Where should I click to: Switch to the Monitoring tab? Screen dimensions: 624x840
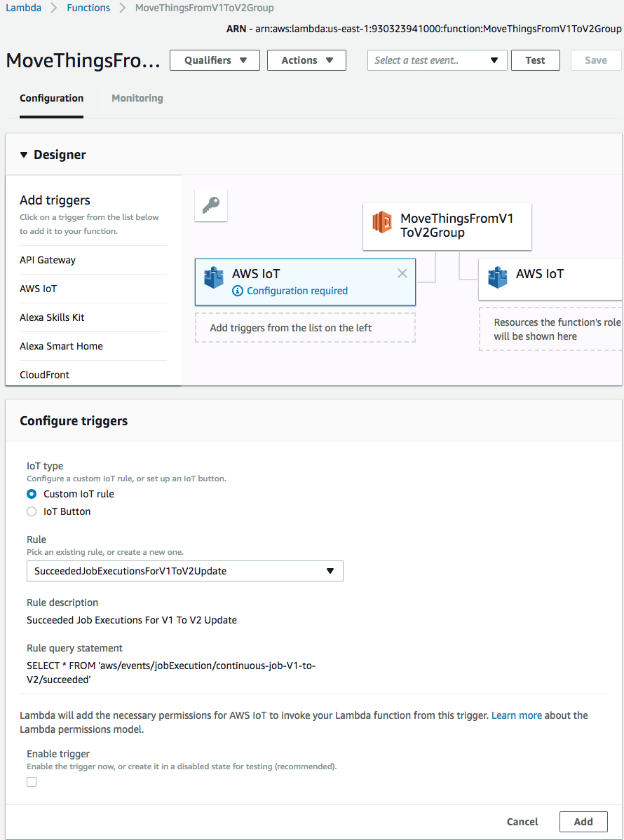coord(137,98)
